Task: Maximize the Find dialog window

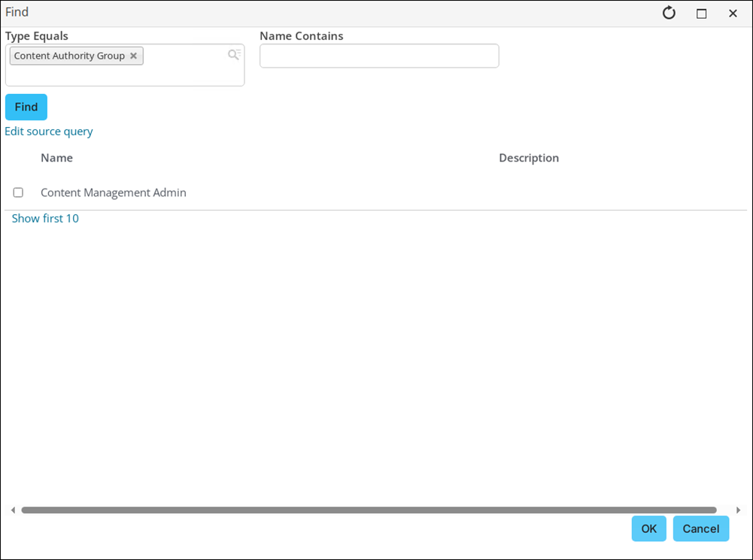Action: pos(701,14)
